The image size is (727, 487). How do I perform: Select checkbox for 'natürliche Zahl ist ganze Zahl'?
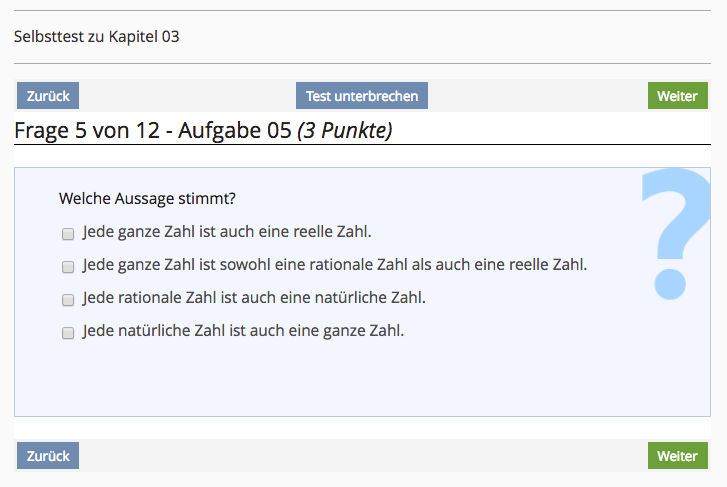tap(68, 333)
